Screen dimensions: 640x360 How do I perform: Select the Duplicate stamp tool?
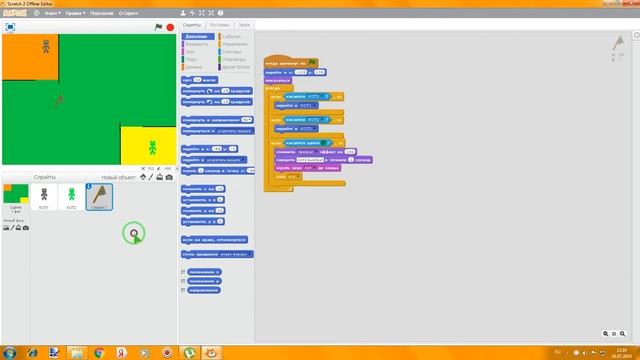click(183, 13)
